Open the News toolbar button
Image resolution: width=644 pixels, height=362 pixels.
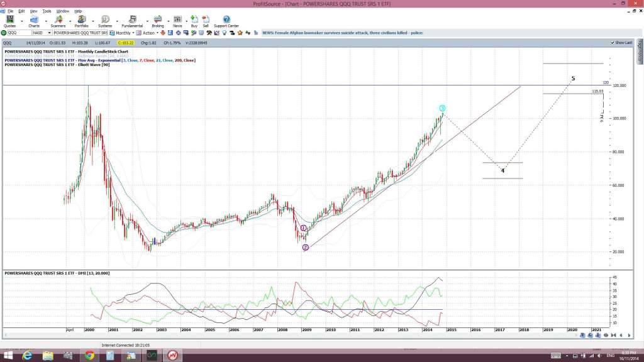(177, 21)
